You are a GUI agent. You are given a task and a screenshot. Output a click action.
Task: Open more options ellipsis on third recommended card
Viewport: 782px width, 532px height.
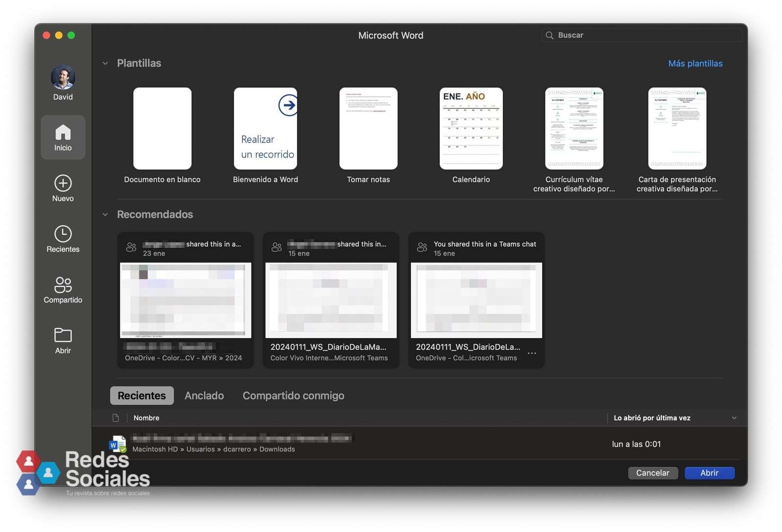532,353
